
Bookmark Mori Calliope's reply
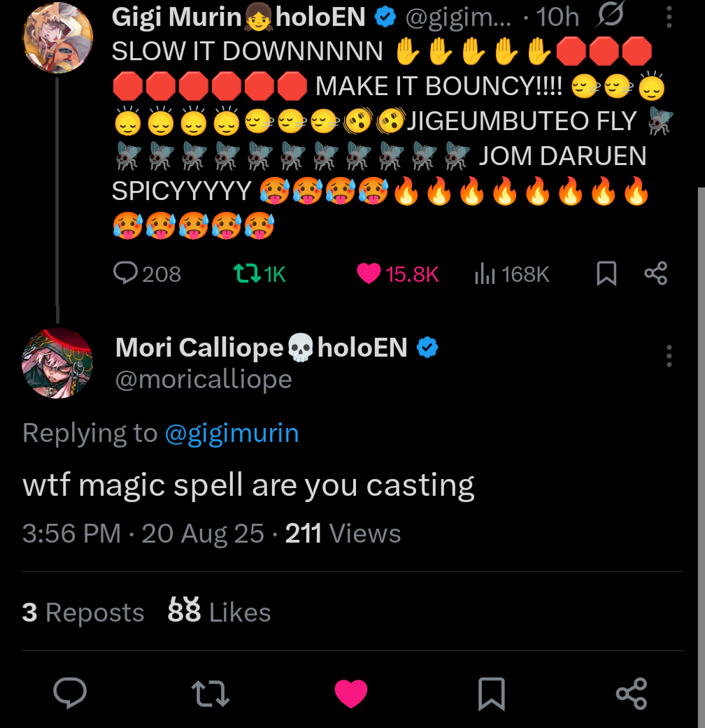(x=491, y=694)
